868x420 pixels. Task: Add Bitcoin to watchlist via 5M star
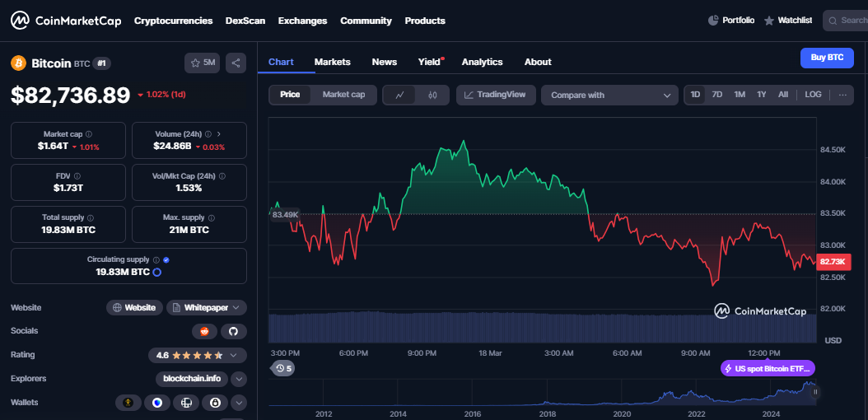(202, 63)
